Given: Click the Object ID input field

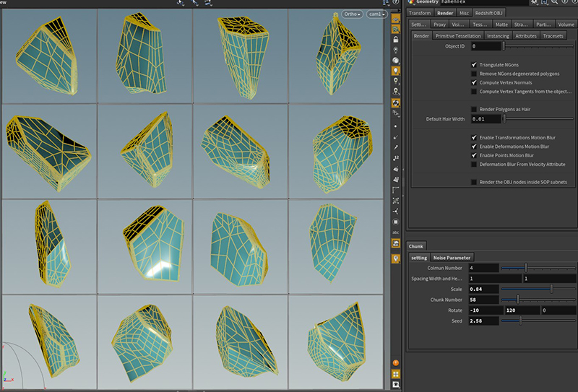Looking at the screenshot, I should pos(486,46).
